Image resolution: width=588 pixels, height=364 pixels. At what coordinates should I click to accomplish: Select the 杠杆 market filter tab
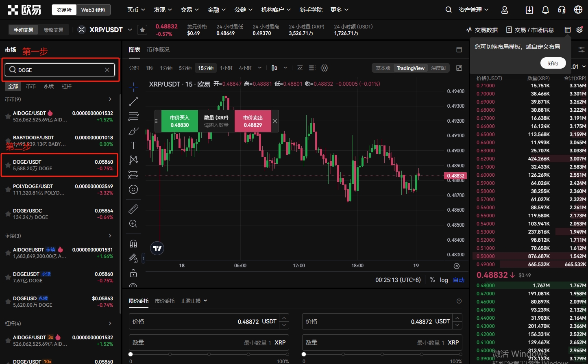67,87
